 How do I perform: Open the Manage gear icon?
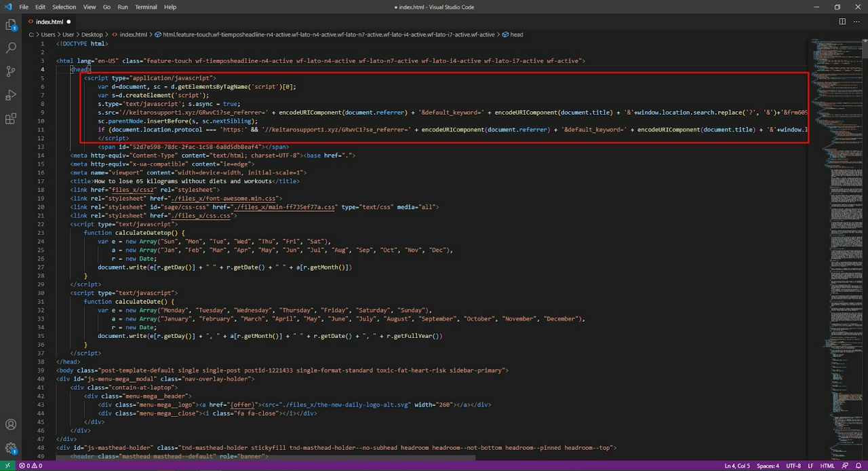click(11, 449)
